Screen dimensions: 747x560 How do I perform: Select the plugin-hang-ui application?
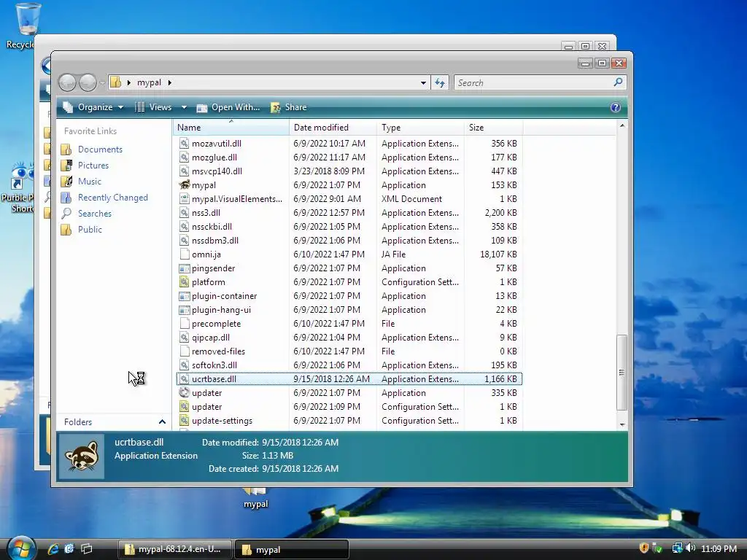(x=221, y=309)
